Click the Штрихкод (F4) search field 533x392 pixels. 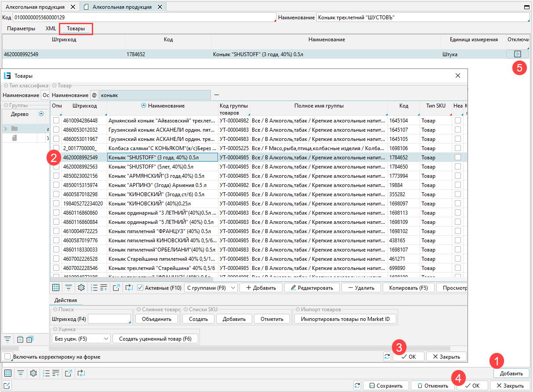(x=109, y=319)
